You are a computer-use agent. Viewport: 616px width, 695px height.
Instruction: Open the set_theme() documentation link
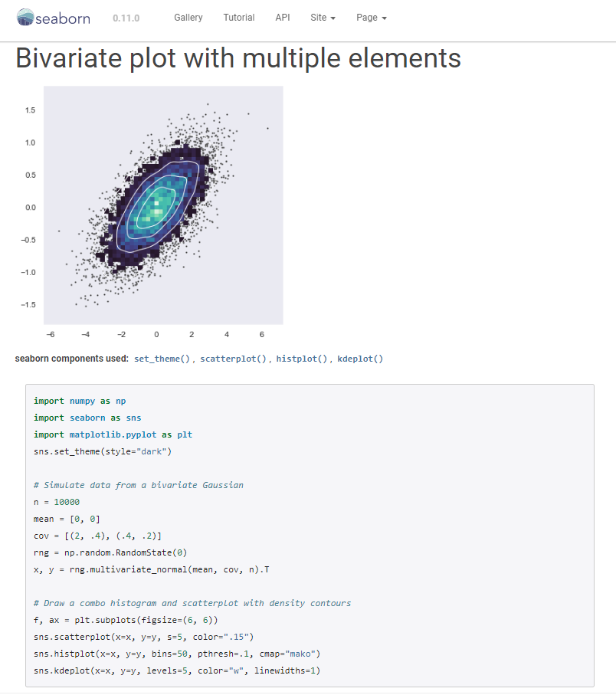pyautogui.click(x=162, y=359)
